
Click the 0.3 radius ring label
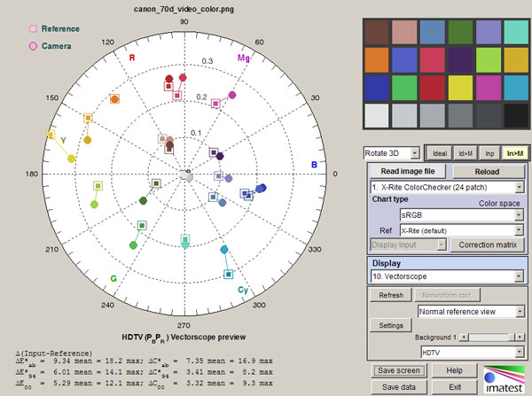[x=207, y=61]
